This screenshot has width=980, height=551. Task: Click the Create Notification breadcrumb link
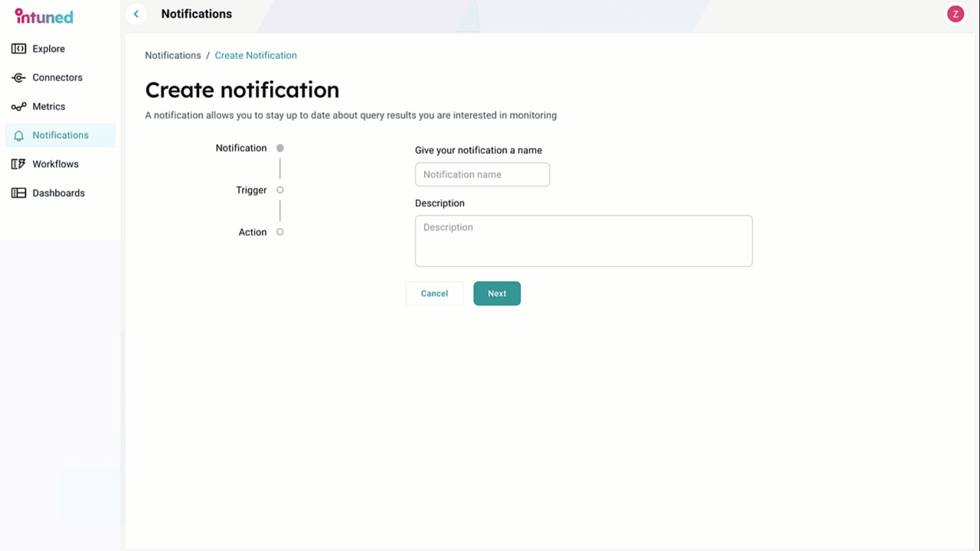click(256, 56)
